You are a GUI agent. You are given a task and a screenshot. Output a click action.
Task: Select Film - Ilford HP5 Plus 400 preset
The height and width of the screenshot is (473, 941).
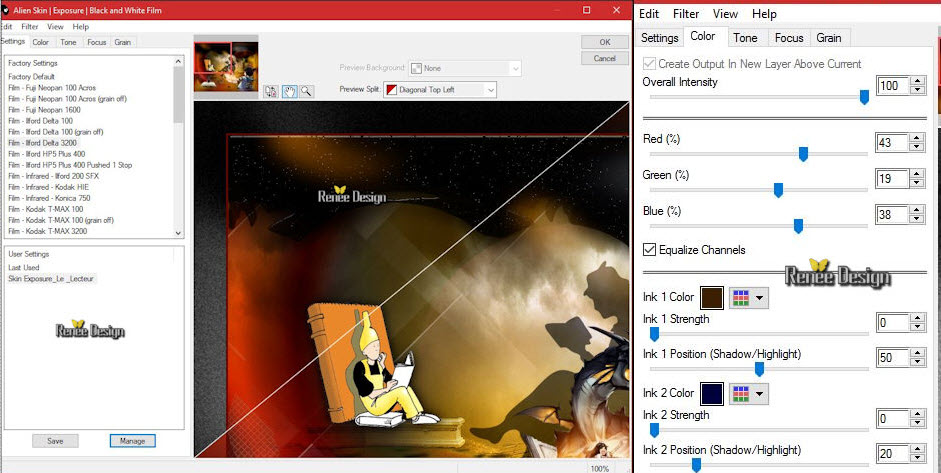coord(47,154)
